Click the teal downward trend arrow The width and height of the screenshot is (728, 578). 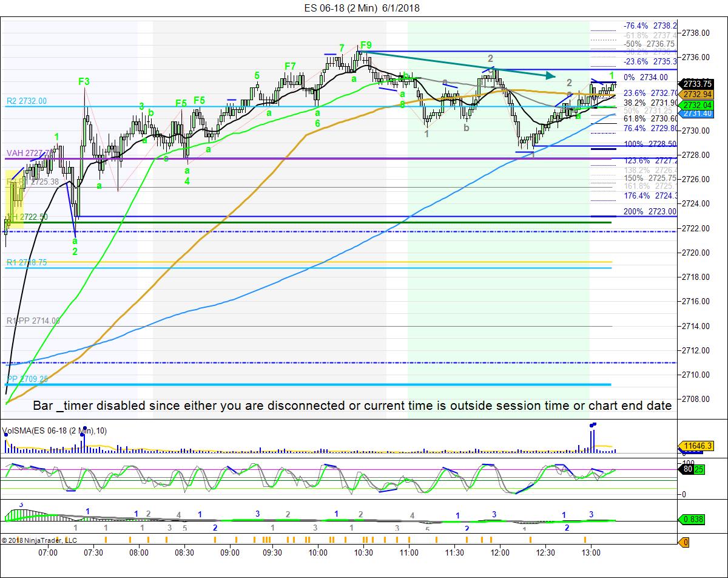[x=459, y=64]
